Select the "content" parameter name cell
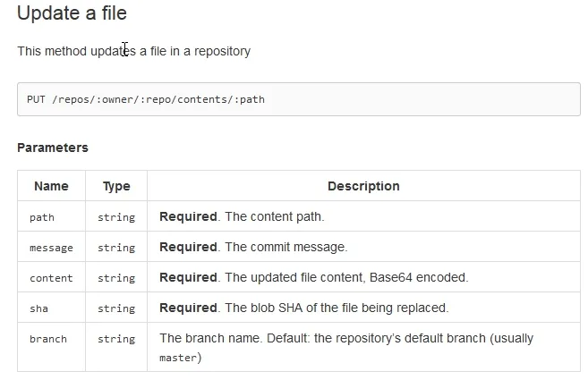This screenshot has height=380, width=588. click(51, 278)
